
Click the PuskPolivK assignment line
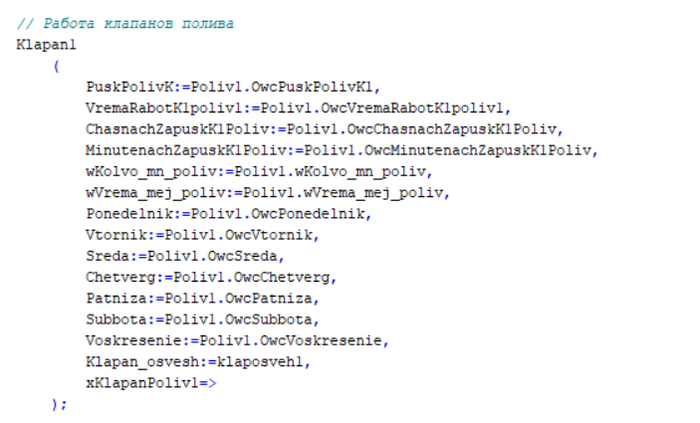point(233,87)
